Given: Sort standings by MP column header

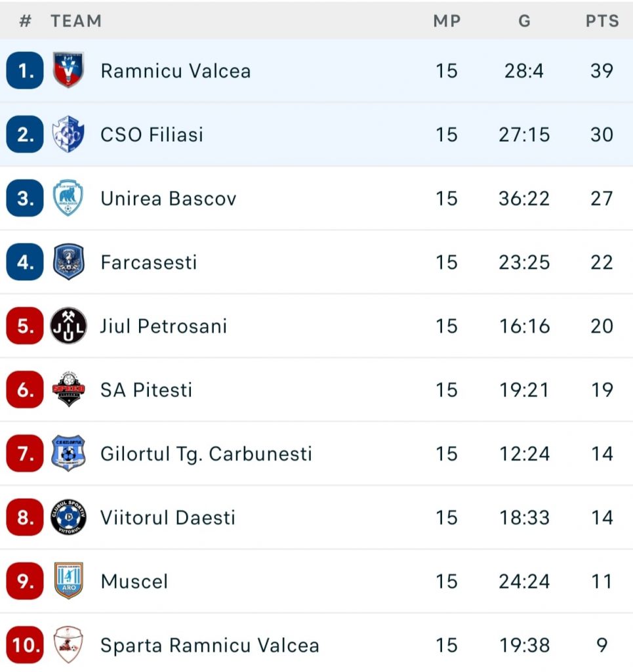Looking at the screenshot, I should tap(447, 21).
